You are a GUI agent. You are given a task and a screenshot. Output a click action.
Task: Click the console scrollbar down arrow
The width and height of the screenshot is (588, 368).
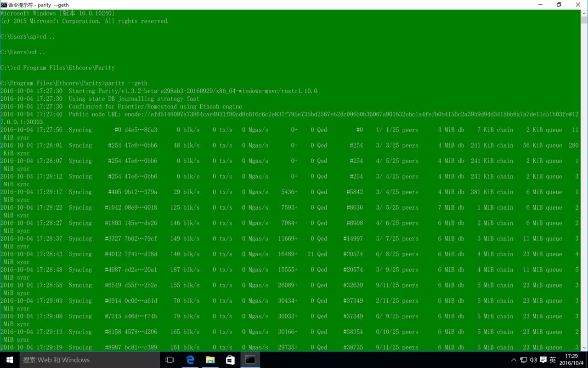coord(584,348)
